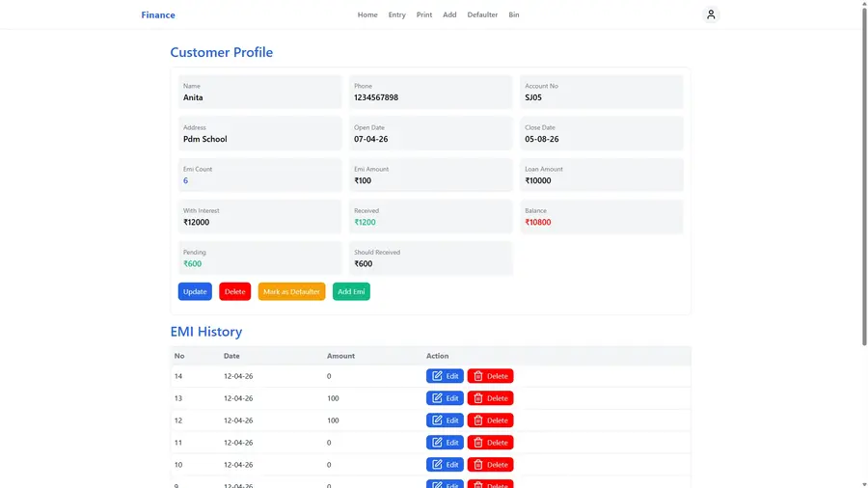Click the page vertical scrollbar
The image size is (868, 488).
click(864, 176)
